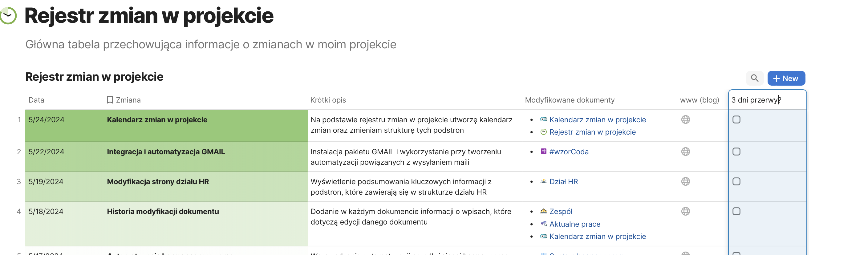Image resolution: width=868 pixels, height=255 pixels.
Task: Click the www (blog) column header
Action: pos(699,100)
